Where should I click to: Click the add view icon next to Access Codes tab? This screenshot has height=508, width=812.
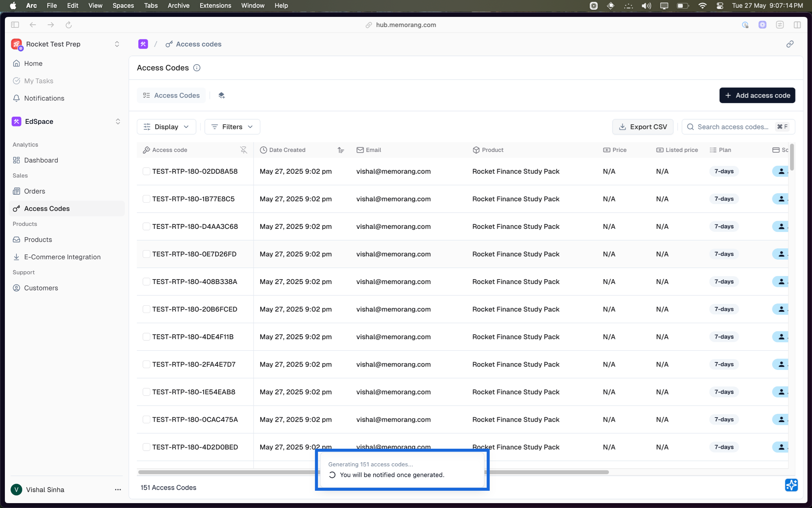click(222, 95)
